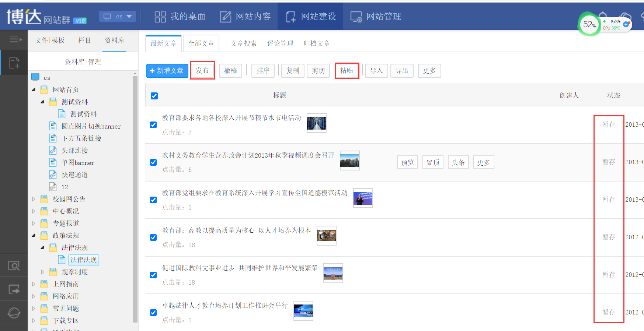
Task: Click the 发布 button
Action: point(202,71)
